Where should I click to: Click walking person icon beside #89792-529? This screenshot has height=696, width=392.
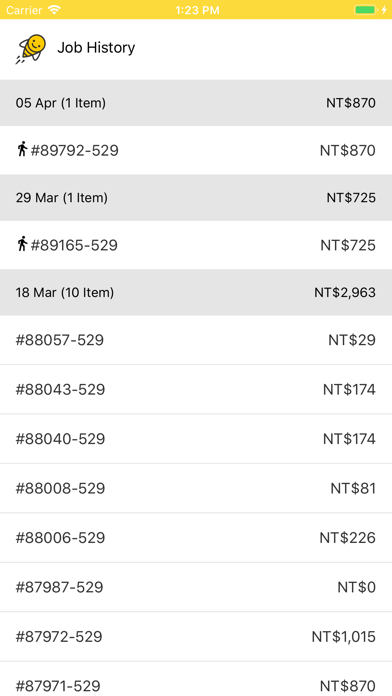tap(22, 149)
